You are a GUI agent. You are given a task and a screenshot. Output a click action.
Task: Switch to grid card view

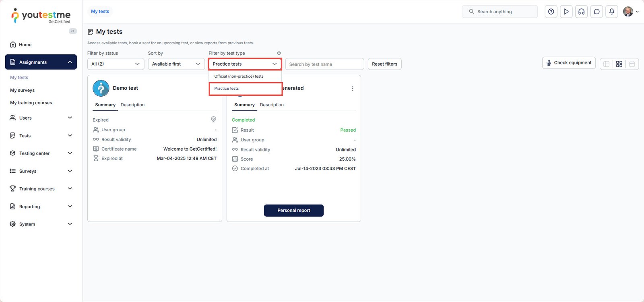[619, 64]
